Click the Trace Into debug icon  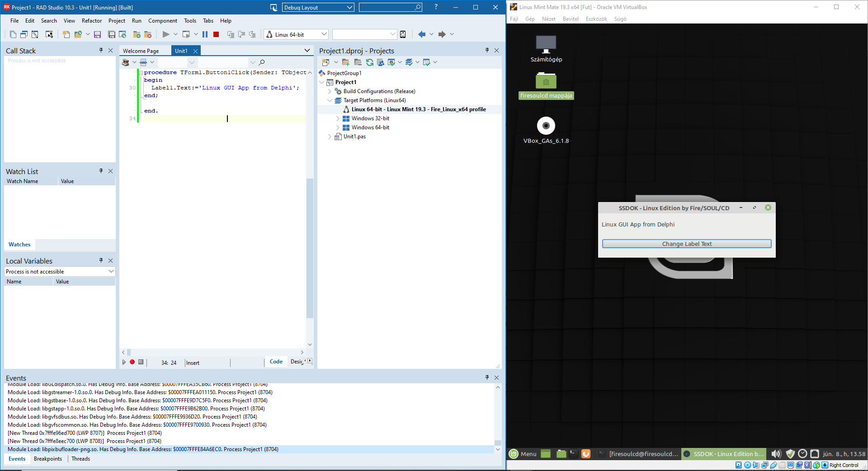pyautogui.click(x=231, y=34)
